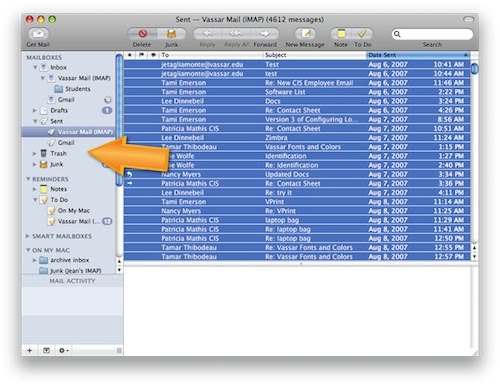This screenshot has height=386, width=500.
Task: Select message 'Software List'
Action: [x=297, y=92]
